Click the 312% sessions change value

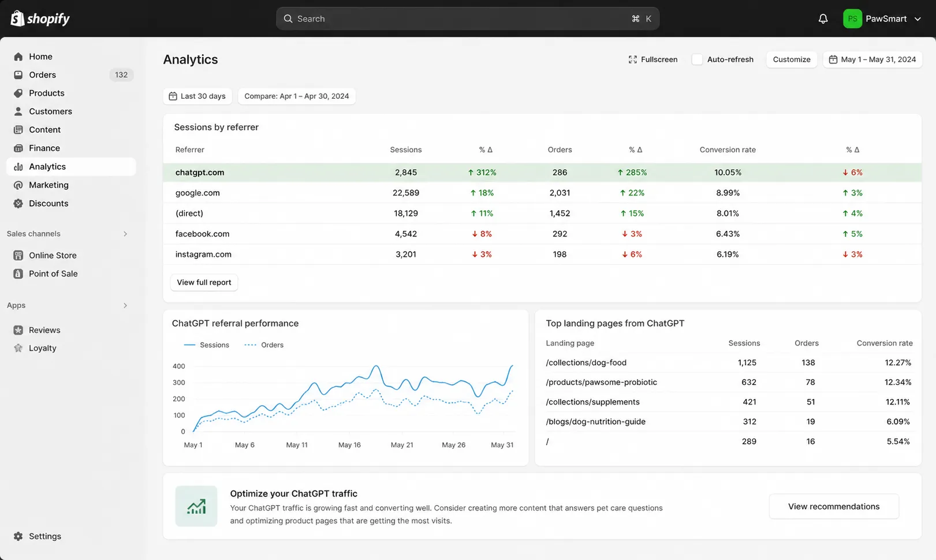[482, 173]
